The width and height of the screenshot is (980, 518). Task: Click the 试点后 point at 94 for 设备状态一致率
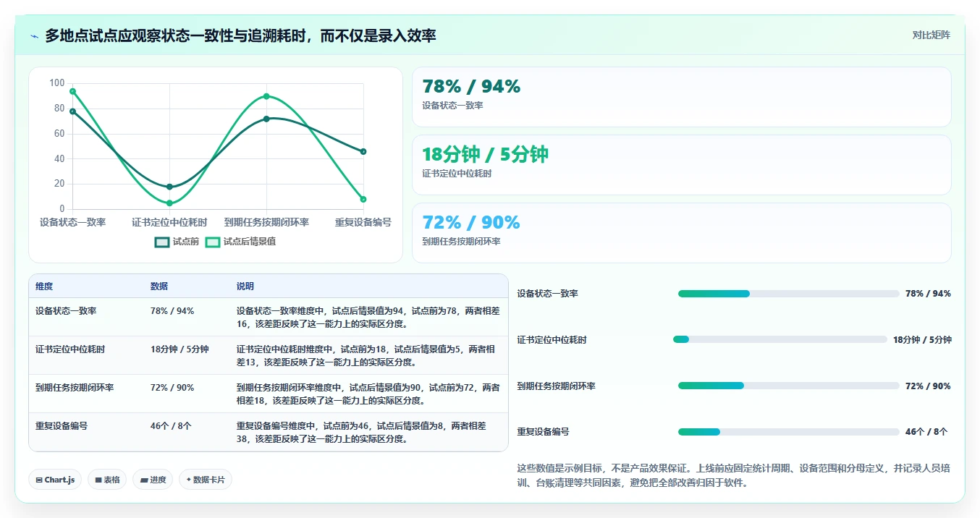(72, 91)
